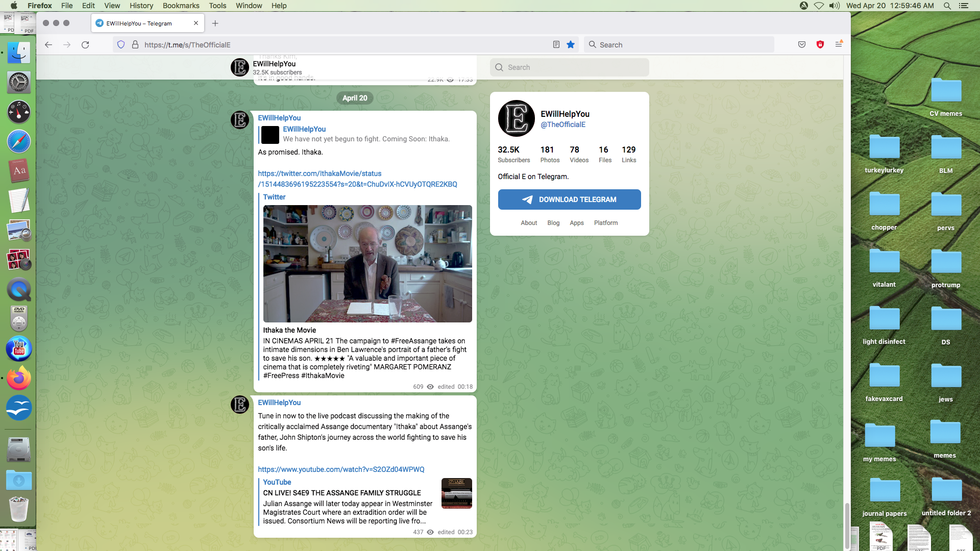This screenshot has width=980, height=551.
Task: Open the Edit menu
Action: [88, 6]
